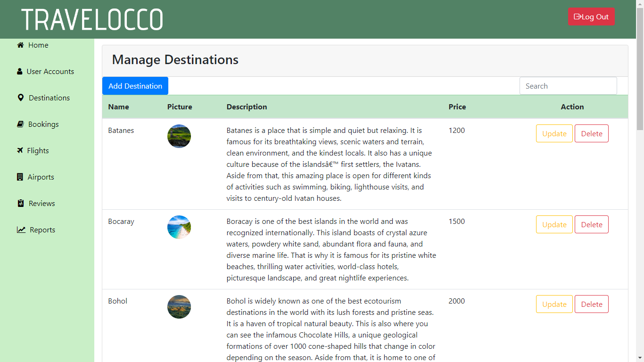Click the Travelocco logo title

[92, 19]
